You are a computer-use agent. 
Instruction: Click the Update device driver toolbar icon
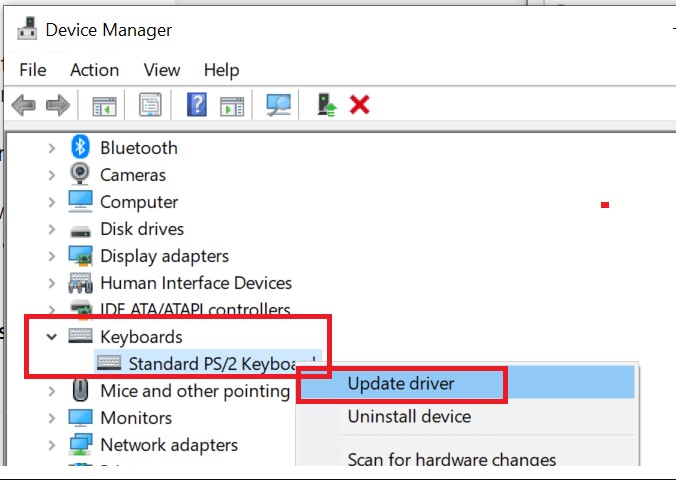[327, 105]
